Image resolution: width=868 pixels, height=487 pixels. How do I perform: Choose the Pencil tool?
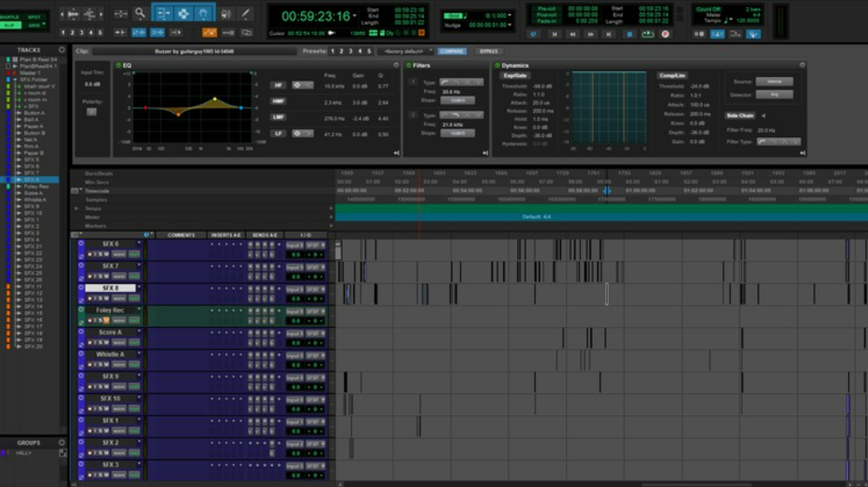[246, 13]
